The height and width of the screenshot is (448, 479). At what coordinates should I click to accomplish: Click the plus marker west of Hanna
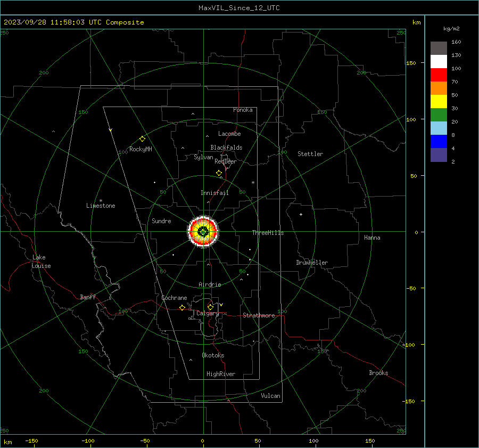[301, 214]
